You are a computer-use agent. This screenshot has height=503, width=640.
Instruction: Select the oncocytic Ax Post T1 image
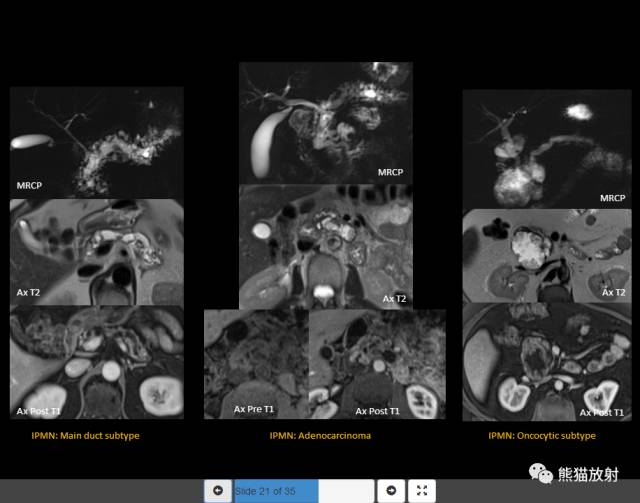[547, 362]
